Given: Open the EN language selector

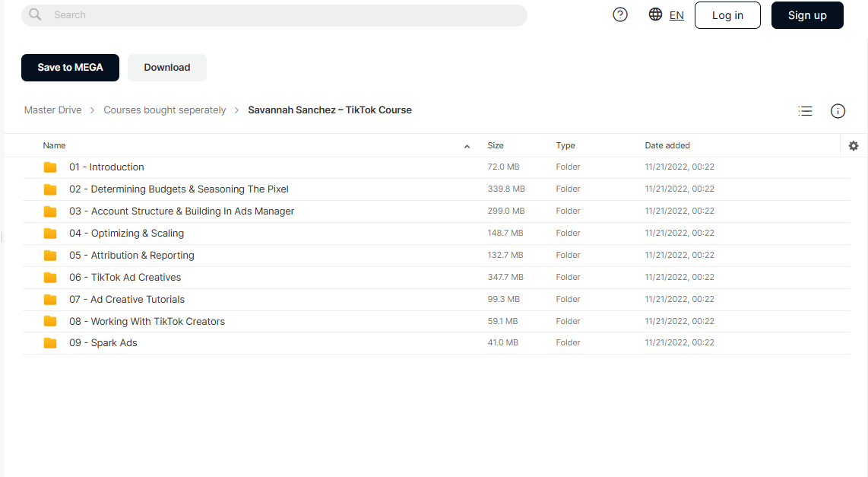Looking at the screenshot, I should (x=676, y=15).
